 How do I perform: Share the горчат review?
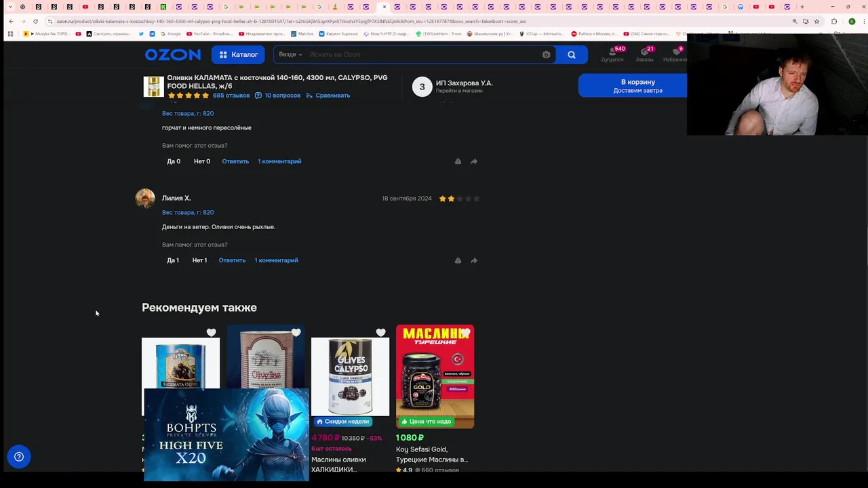click(474, 161)
